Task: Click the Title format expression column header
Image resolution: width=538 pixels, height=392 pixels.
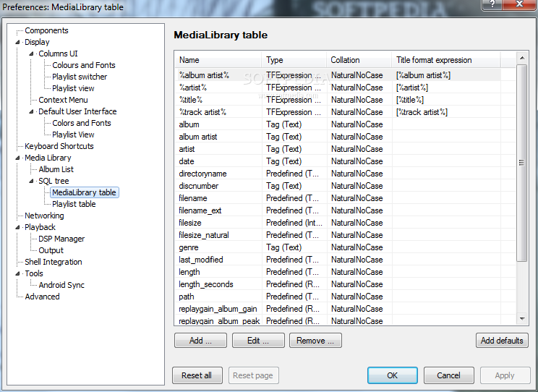Action: [446, 60]
